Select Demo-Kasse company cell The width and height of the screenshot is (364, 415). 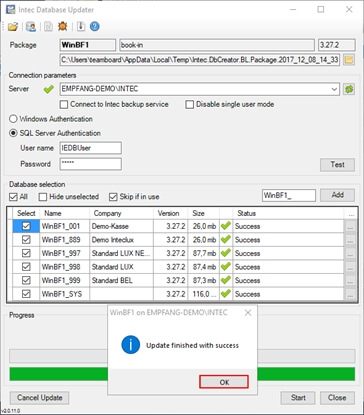point(121,226)
